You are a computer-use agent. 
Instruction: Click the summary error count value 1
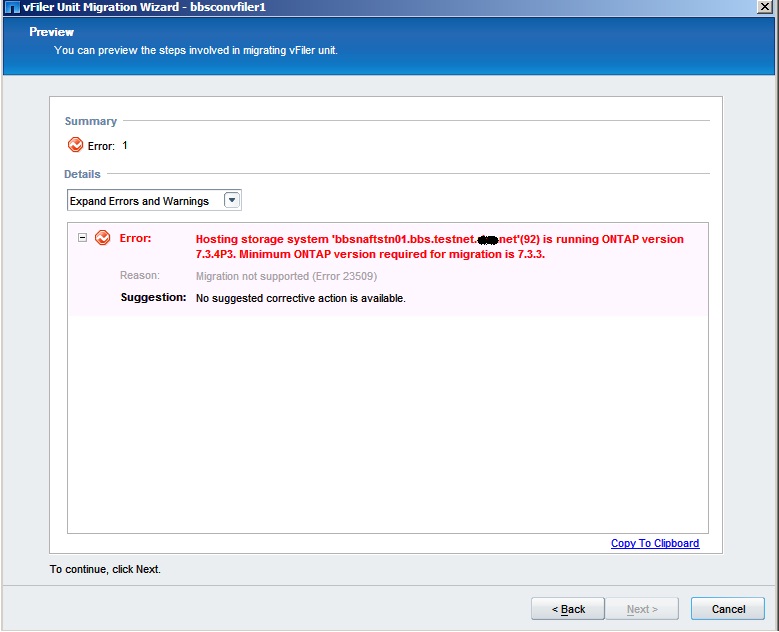click(x=125, y=145)
